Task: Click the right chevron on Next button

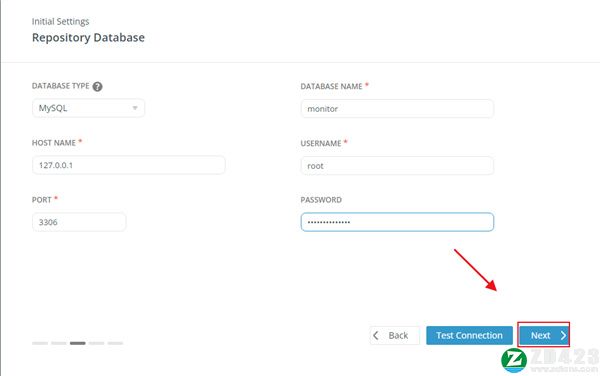Action: click(563, 335)
